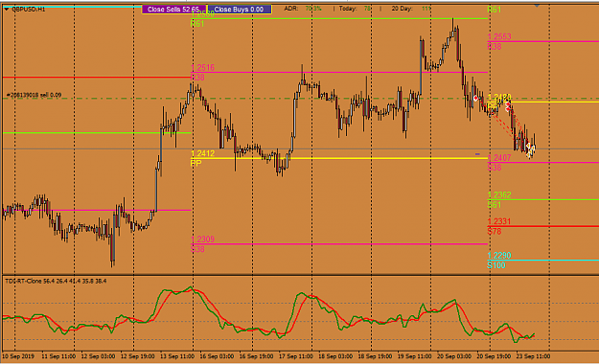Click the S100 support level label

(x=496, y=265)
